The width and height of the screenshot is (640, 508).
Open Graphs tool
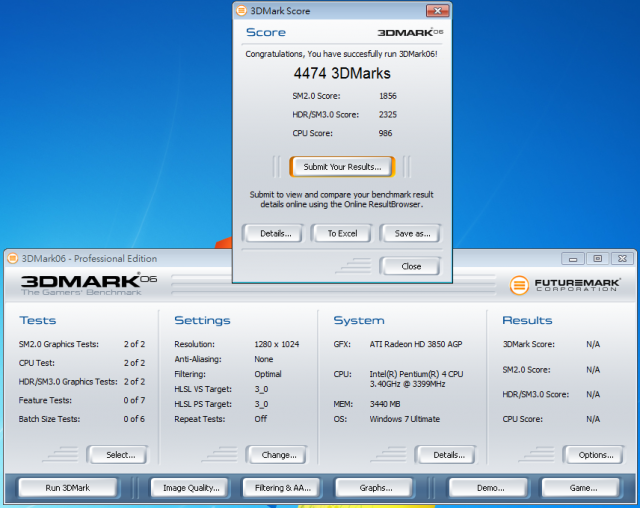point(374,488)
